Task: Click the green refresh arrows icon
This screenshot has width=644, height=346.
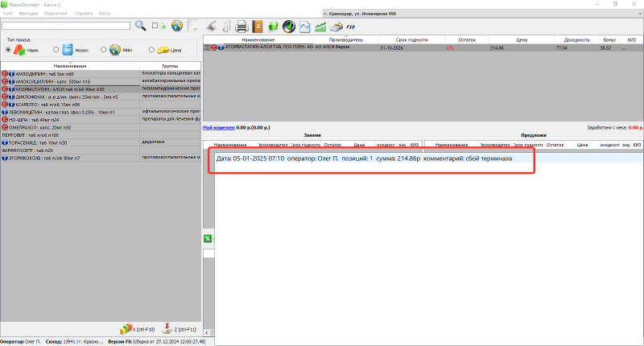Action: 273,27
